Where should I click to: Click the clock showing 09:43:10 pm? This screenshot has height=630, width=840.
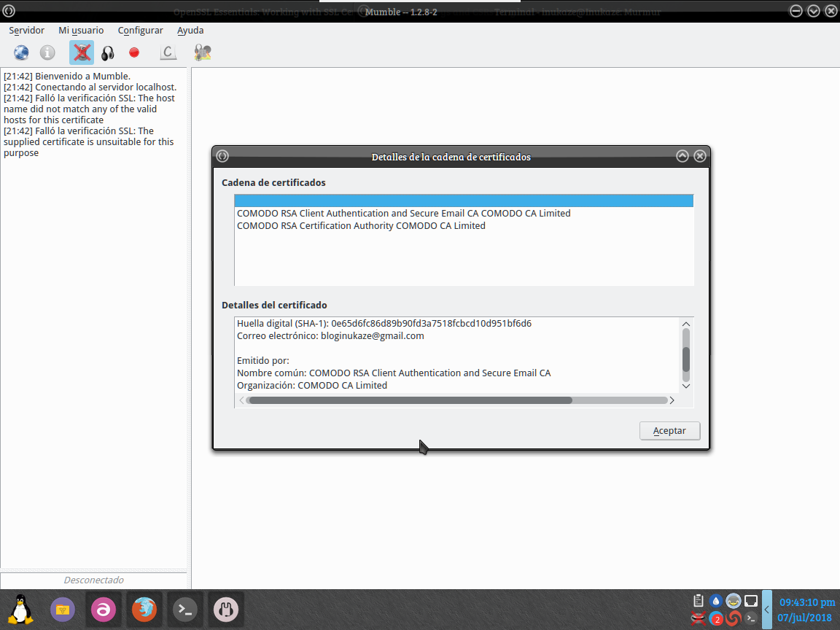[x=806, y=602]
